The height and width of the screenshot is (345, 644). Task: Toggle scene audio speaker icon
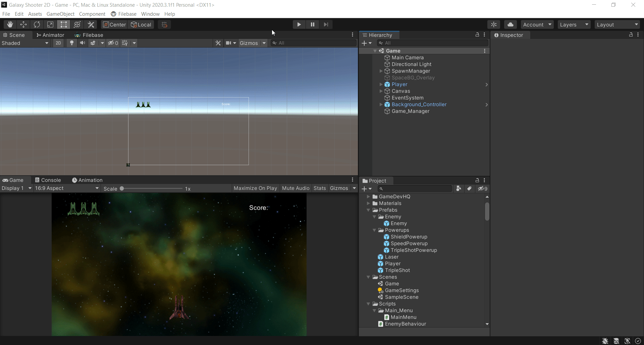tap(82, 43)
